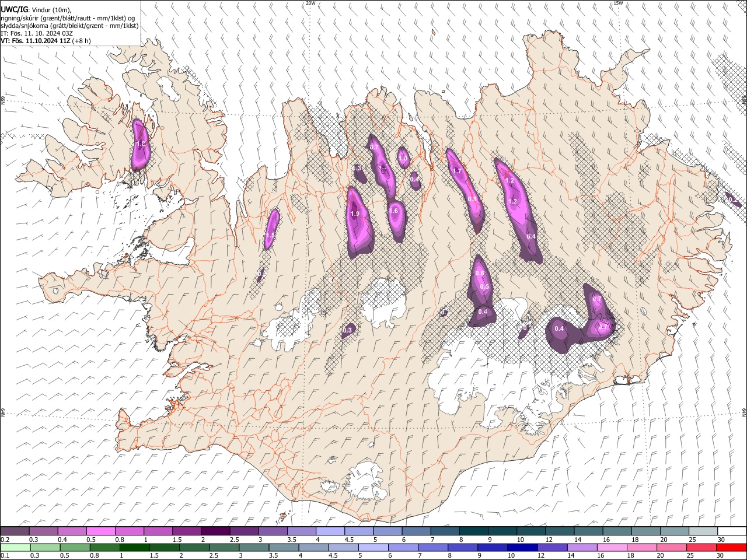
Task: Select the pale green lower swatch starting at 0.1
Action: [15, 547]
